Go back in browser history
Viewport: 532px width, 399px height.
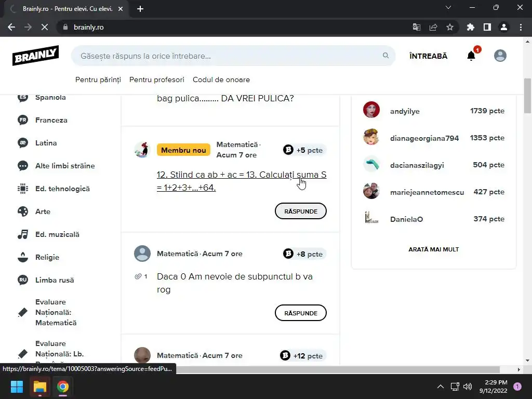tap(11, 27)
